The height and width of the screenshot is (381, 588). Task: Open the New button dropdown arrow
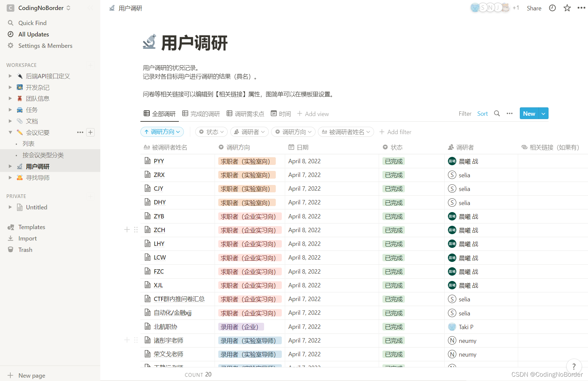click(x=544, y=113)
